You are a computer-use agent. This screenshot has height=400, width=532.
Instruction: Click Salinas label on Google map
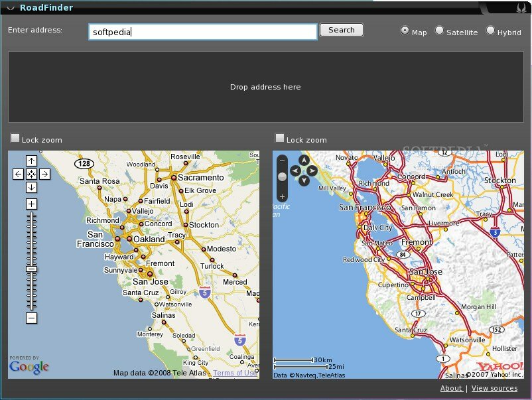click(164, 315)
